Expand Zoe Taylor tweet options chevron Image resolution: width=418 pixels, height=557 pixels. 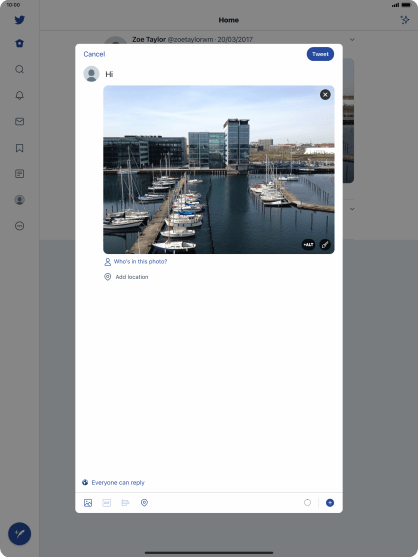[x=352, y=39]
